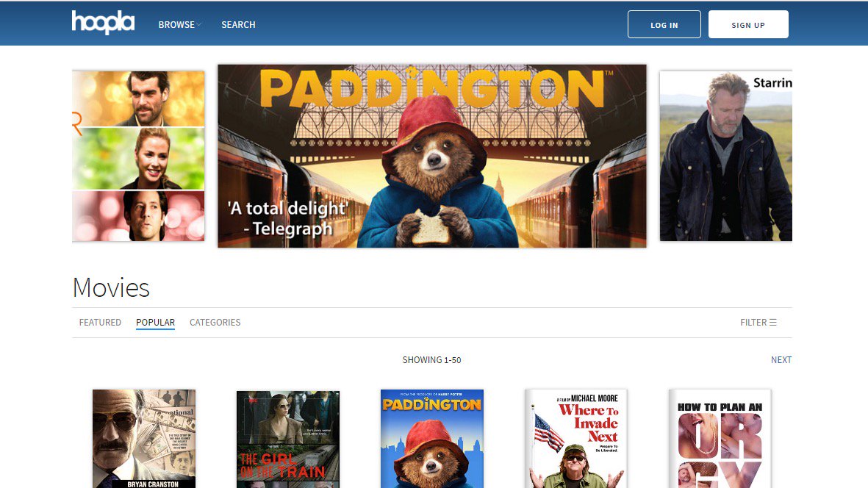
Task: Switch to the Popular tab
Action: tap(156, 323)
